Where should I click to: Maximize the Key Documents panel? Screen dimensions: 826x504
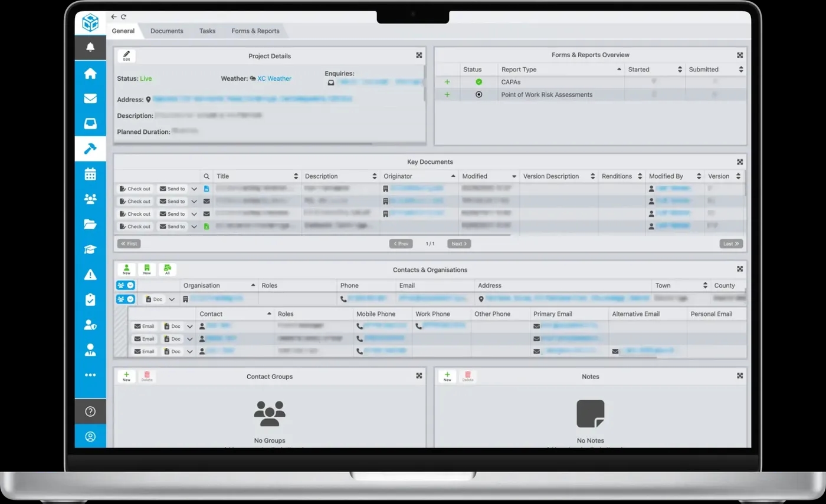740,162
